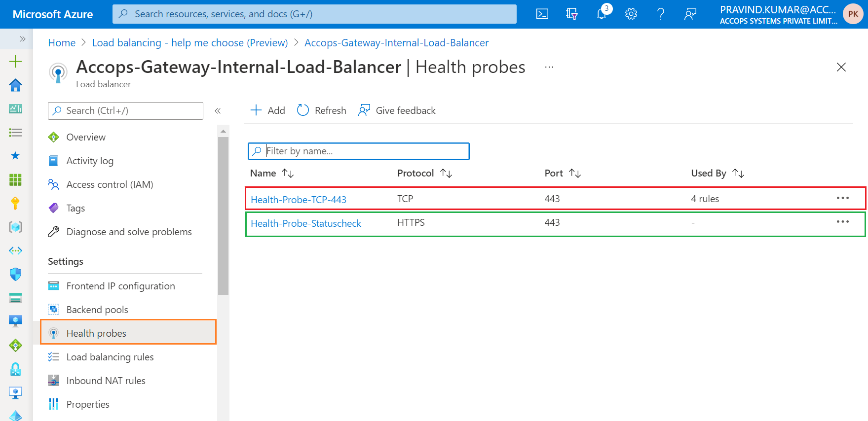
Task: Open Access control (IAM) item
Action: pos(110,184)
